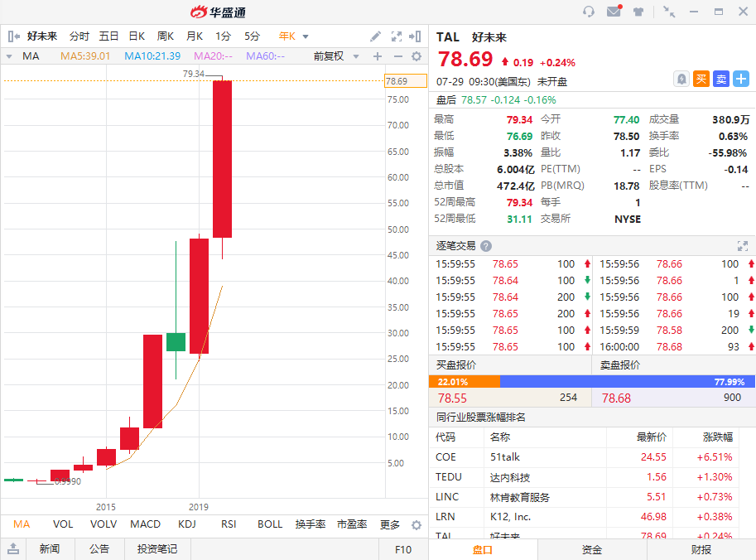The height and width of the screenshot is (560, 756).
Task: Sort by 最新价 column header
Action: click(x=652, y=437)
